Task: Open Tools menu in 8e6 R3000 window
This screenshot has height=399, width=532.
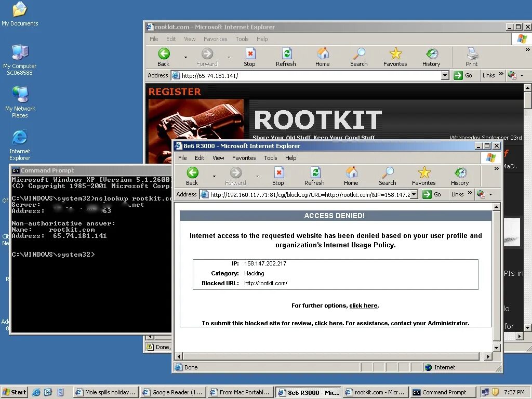Action: [270, 158]
